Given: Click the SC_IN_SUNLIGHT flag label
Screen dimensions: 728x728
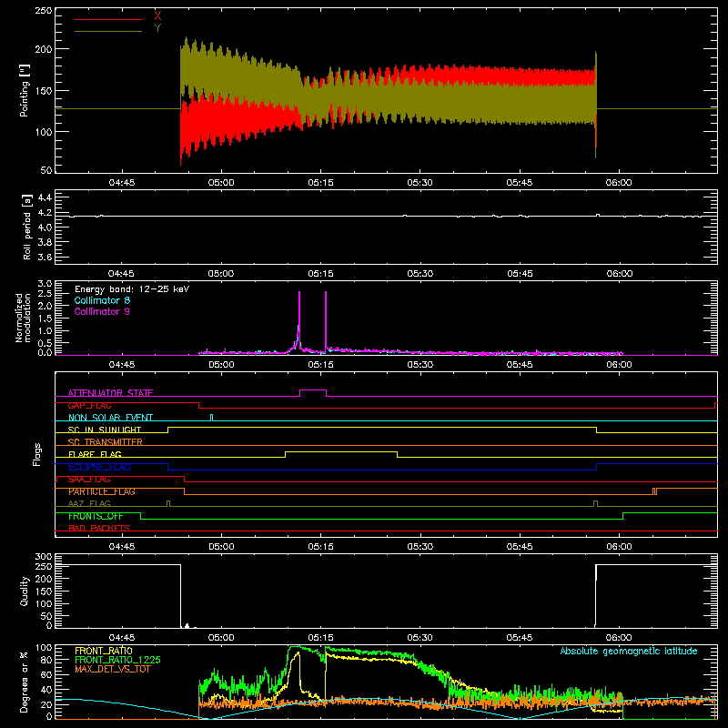Looking at the screenshot, I should tap(105, 430).
